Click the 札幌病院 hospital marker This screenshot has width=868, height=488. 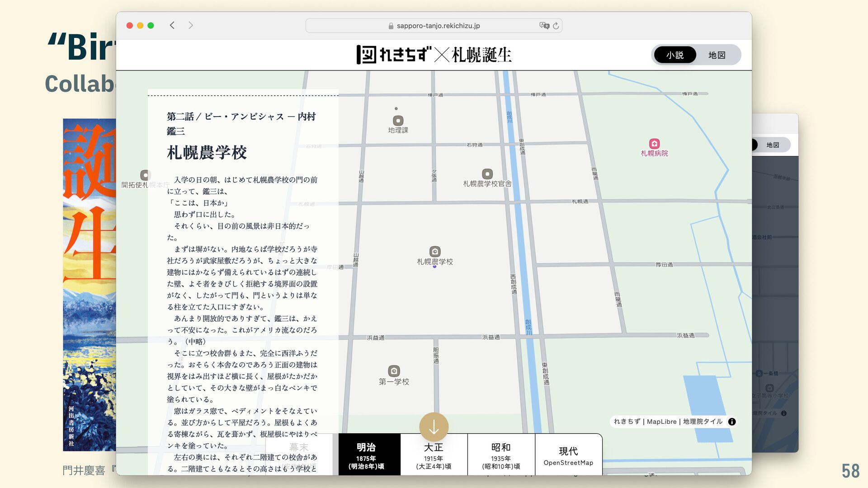654,144
